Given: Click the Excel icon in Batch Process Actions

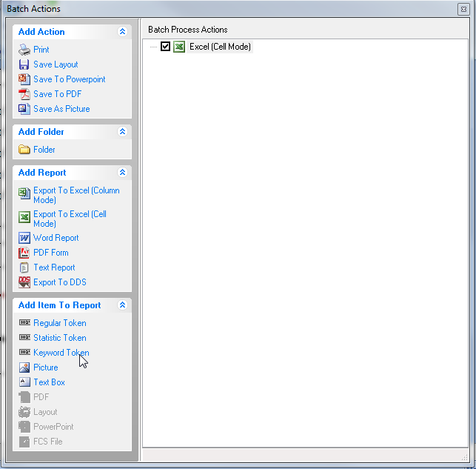Looking at the screenshot, I should click(179, 47).
